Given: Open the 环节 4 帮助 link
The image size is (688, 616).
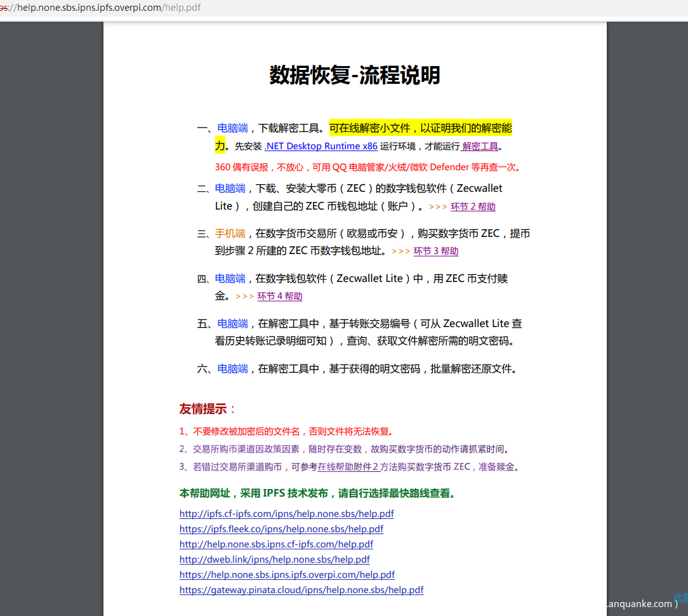Looking at the screenshot, I should 280,297.
